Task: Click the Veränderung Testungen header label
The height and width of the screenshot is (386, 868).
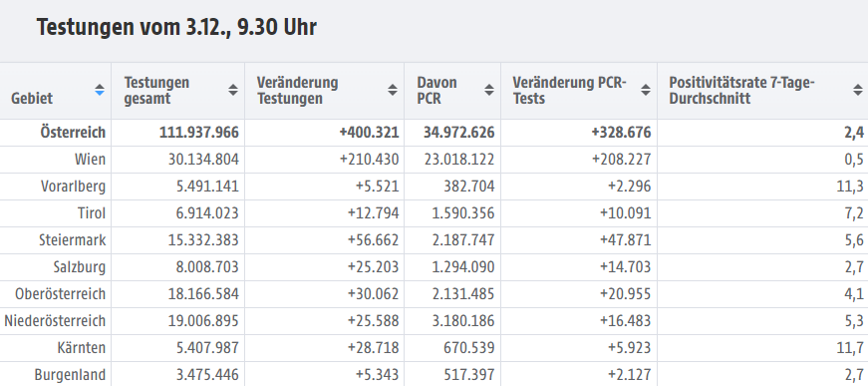Action: (297, 91)
